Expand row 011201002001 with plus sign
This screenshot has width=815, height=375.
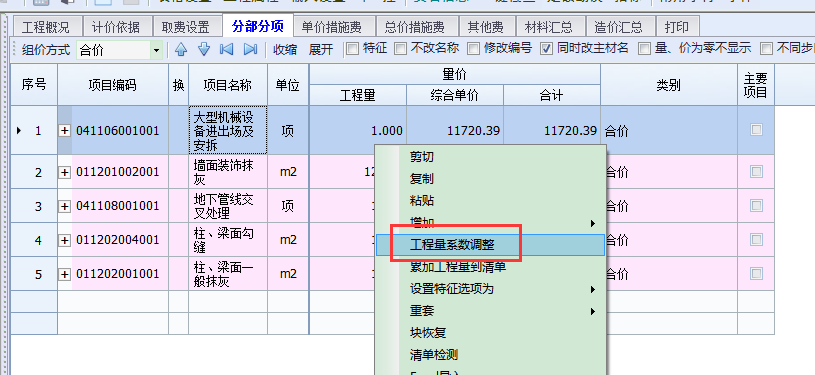[x=64, y=172]
